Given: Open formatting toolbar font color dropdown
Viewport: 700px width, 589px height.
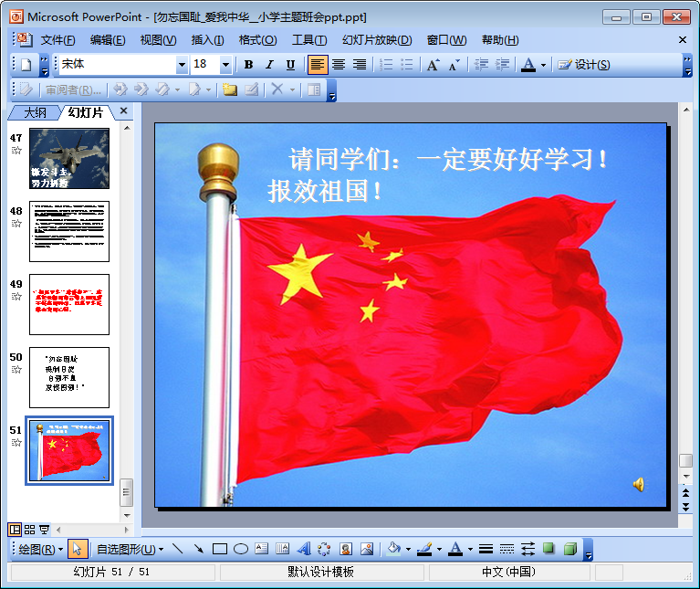Looking at the screenshot, I should (x=543, y=65).
